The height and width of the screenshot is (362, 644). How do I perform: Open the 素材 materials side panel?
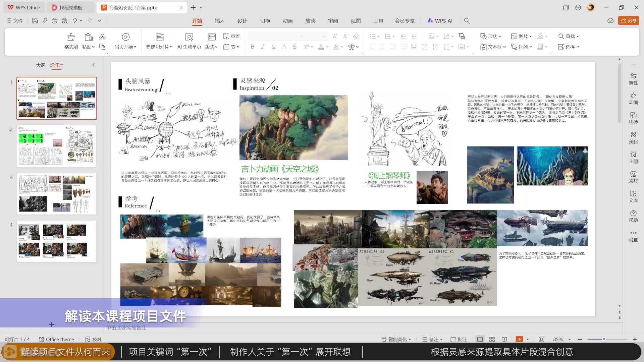pos(633,177)
